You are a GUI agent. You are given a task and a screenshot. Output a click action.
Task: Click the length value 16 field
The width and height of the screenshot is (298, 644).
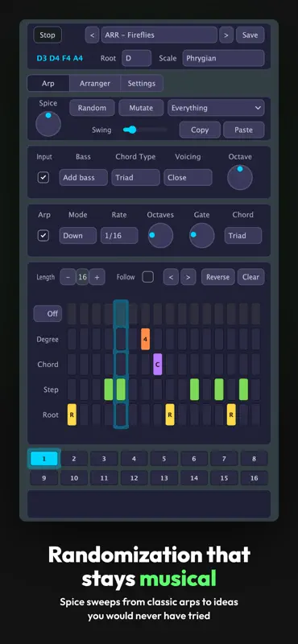83,277
